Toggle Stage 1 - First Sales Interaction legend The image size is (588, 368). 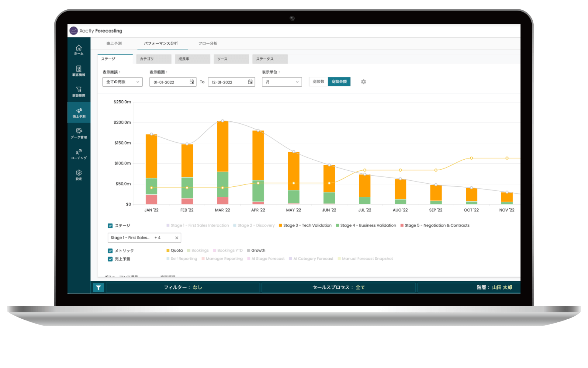click(x=198, y=225)
